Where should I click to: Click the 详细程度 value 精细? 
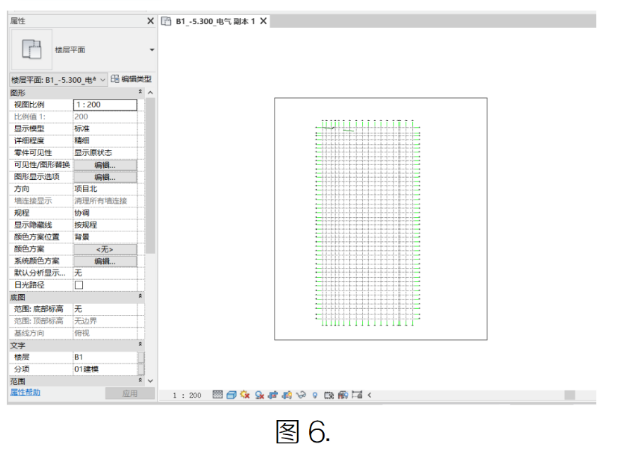[x=82, y=140]
